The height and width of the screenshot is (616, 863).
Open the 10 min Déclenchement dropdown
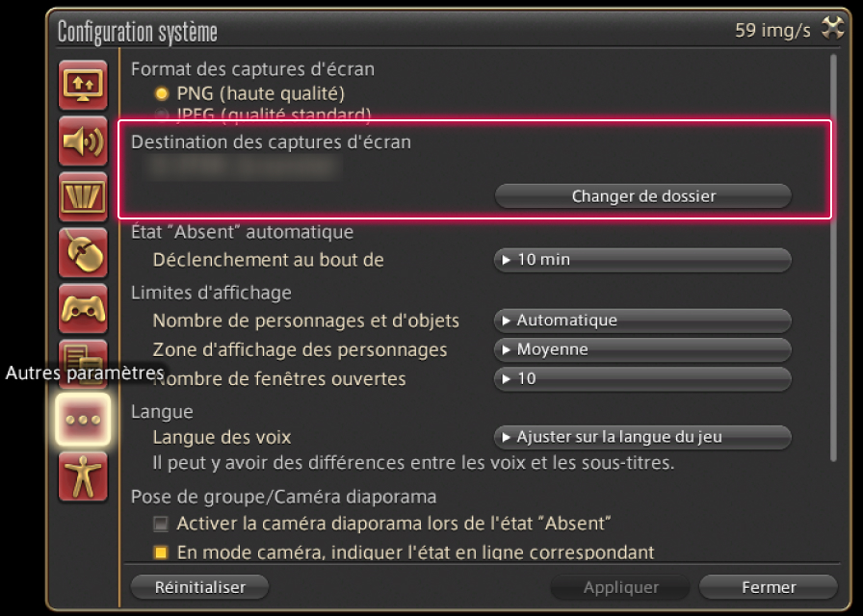642,260
